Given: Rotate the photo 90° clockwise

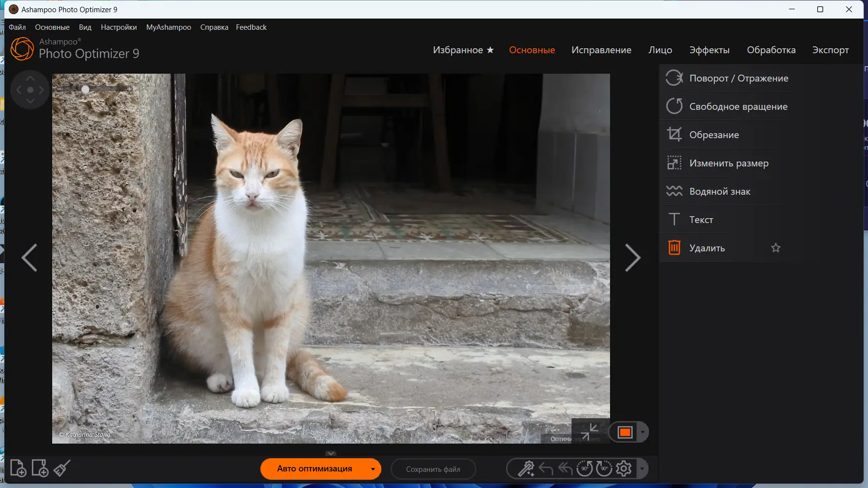Looking at the screenshot, I should click(605, 468).
